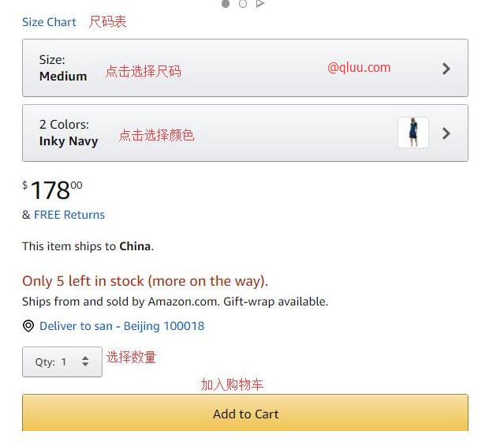The height and width of the screenshot is (446, 504).
Task: Click the Qty up-down arrows icon
Action: pyautogui.click(x=85, y=362)
